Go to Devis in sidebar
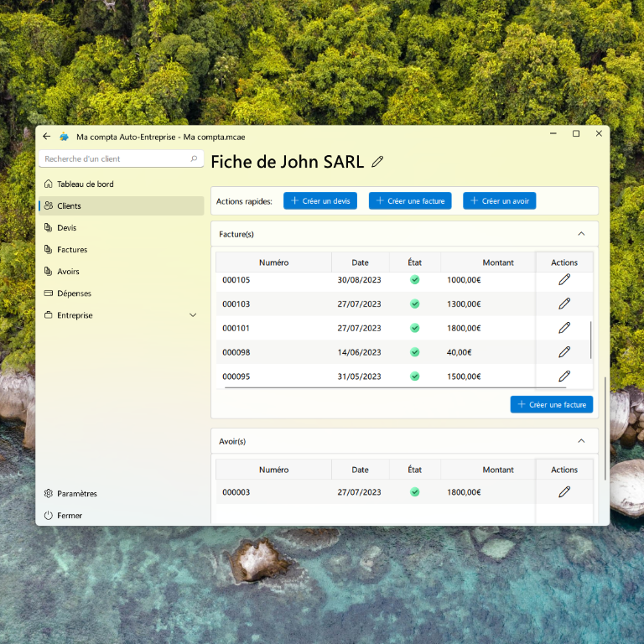 coord(66,228)
